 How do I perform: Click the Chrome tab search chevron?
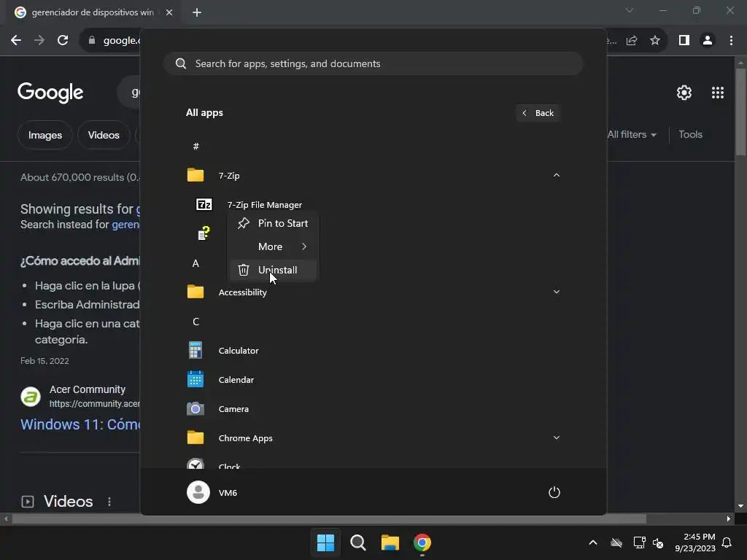(x=630, y=10)
